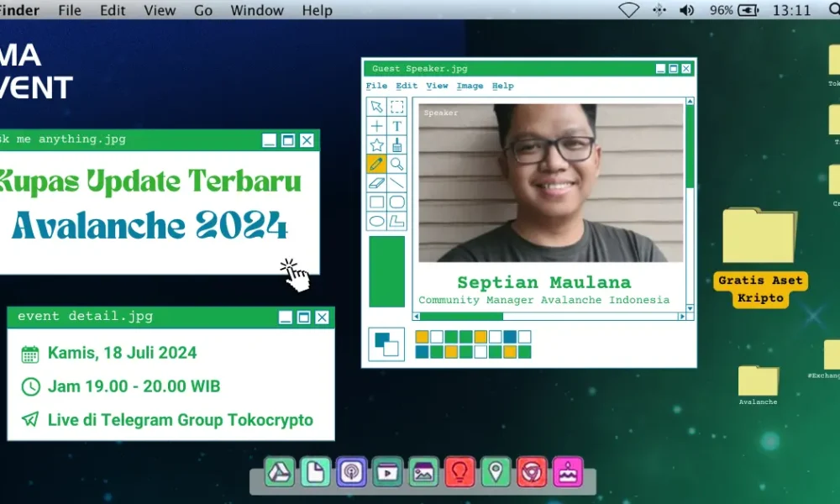Click the Bluetooth icon in the menu bar
Viewport: 840px width, 504px height.
click(x=659, y=10)
